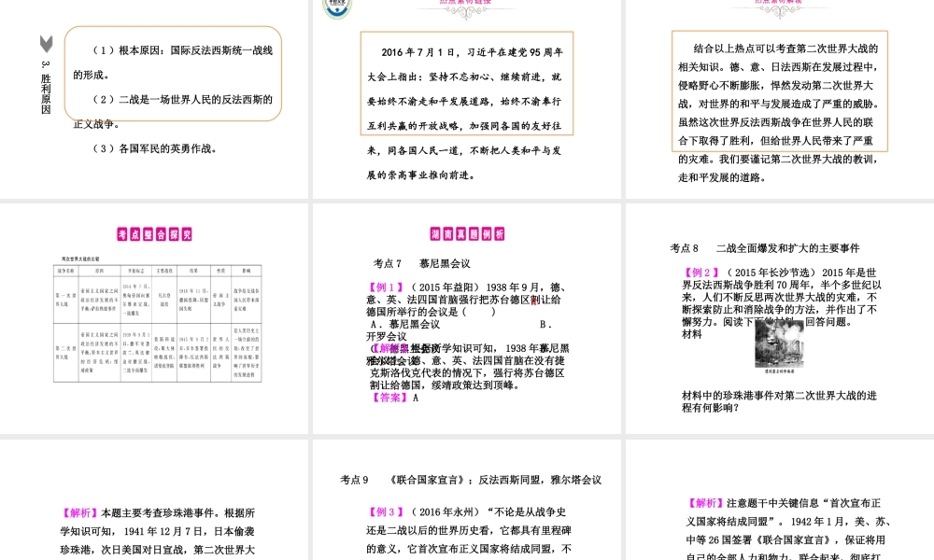934x560 pixels.
Task: Click the 【例2】 label of the 2015年长沙 question
Action: pyautogui.click(x=700, y=273)
